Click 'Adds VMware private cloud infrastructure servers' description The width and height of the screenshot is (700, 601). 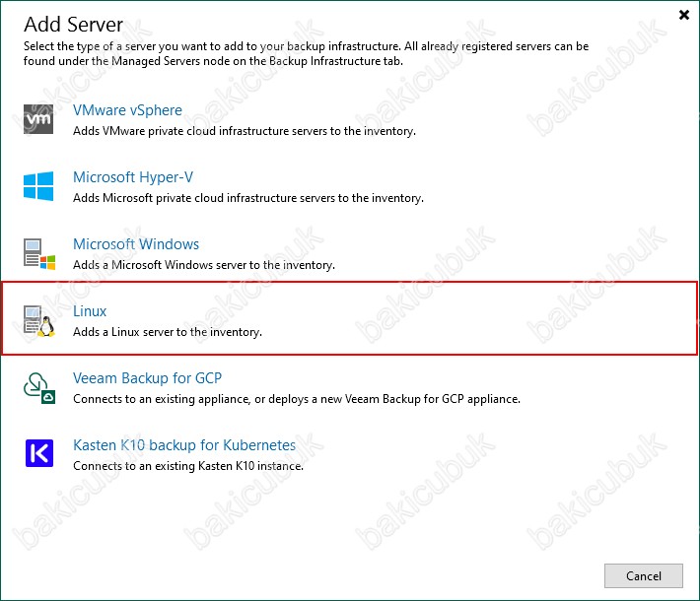(245, 131)
